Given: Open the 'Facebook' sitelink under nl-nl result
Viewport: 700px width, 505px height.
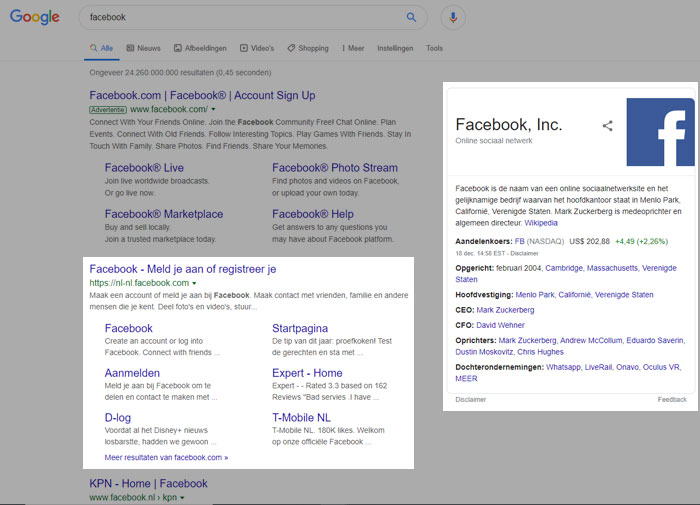Looking at the screenshot, I should 129,329.
